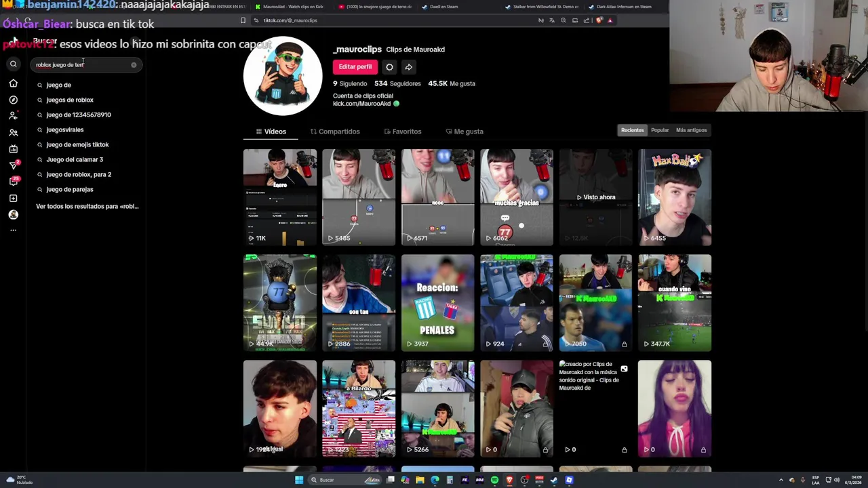The height and width of the screenshot is (488, 868).
Task: Switch to the Videos tab
Action: (271, 131)
